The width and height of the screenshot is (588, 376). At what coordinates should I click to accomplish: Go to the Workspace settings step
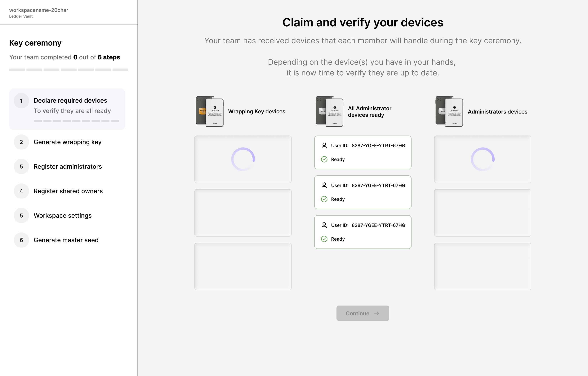(63, 215)
